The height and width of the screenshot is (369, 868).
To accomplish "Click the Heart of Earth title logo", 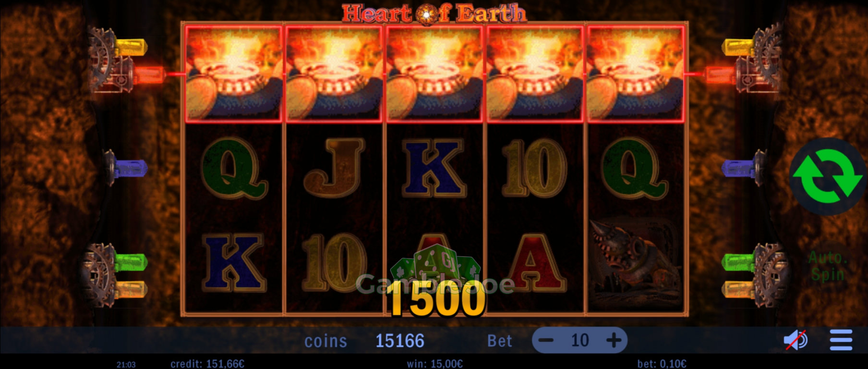I will (x=434, y=13).
